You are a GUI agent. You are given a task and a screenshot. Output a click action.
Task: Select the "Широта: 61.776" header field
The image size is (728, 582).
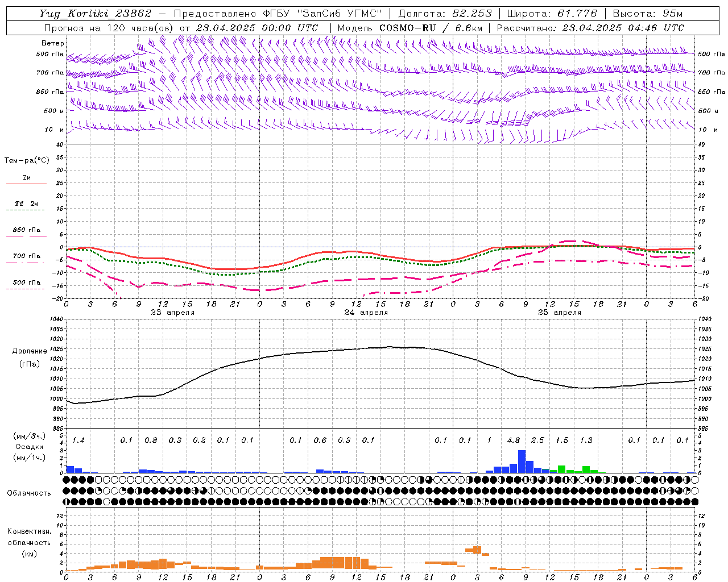[552, 14]
